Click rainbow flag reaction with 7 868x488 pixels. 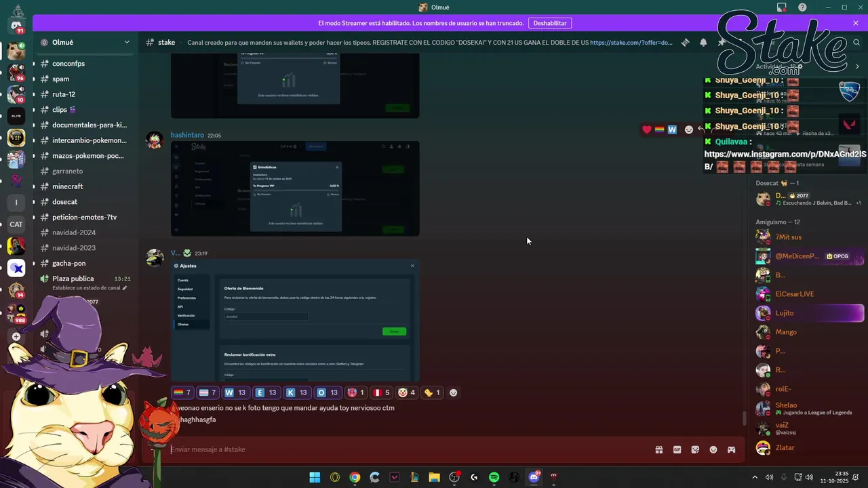pyautogui.click(x=182, y=392)
